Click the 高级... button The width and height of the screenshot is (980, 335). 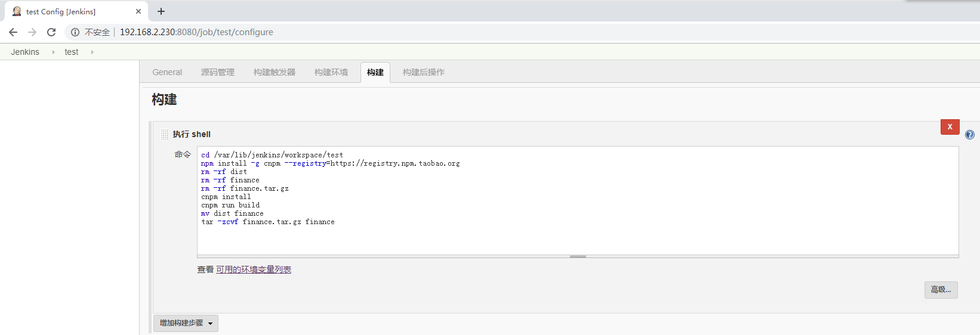pyautogui.click(x=941, y=290)
